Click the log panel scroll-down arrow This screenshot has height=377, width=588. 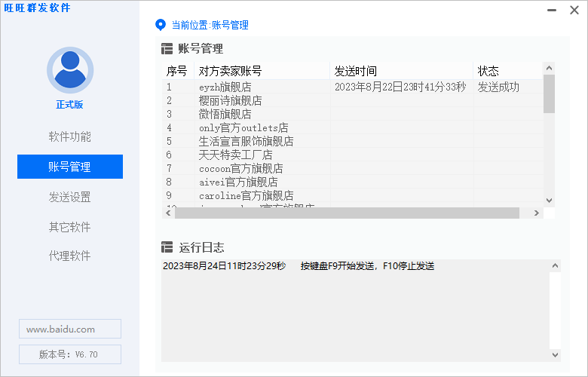click(x=555, y=355)
